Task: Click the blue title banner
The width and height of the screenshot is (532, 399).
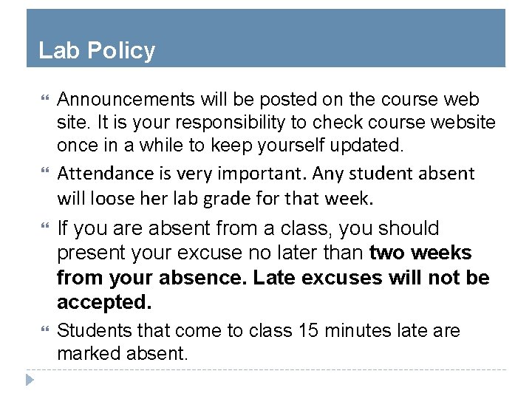Action: coord(266,38)
